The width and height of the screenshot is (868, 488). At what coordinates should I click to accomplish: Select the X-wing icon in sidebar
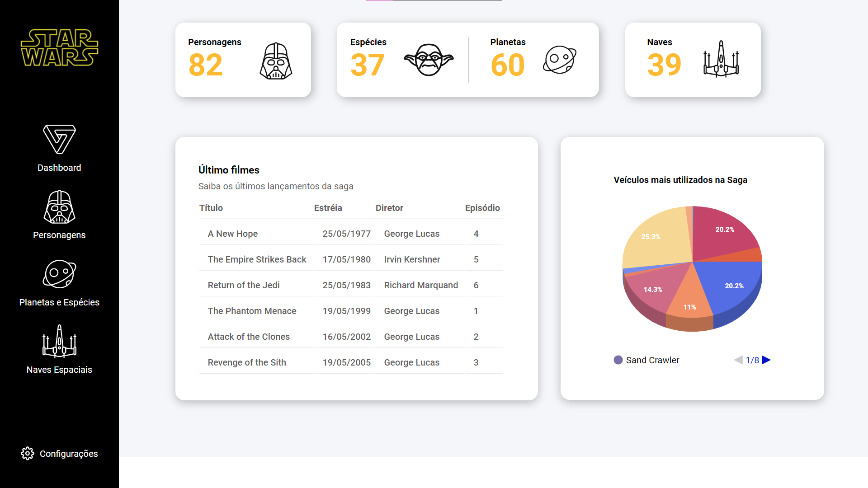click(x=59, y=341)
